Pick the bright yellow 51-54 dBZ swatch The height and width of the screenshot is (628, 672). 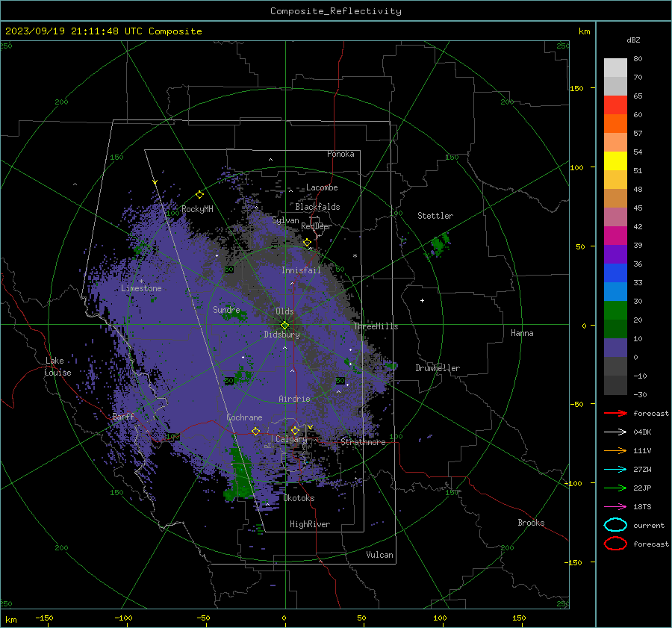click(x=615, y=161)
